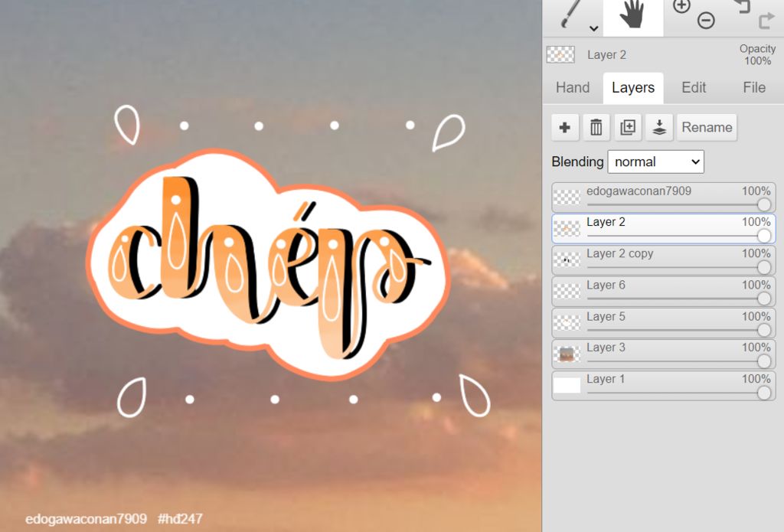Click the current Layer 2 preview thumbnail

pyautogui.click(x=560, y=54)
